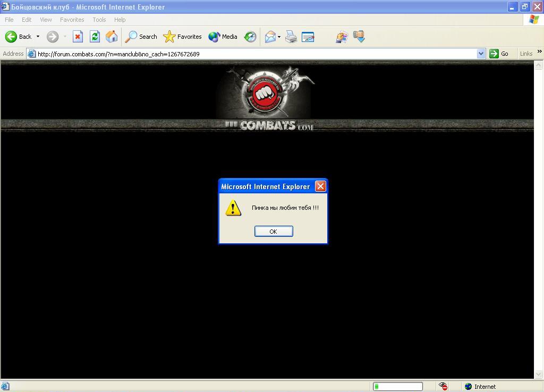Click the dialog message text 'Пинка мы любим тебя !!!'
Viewport: 544px width, 392px height.
[285, 208]
